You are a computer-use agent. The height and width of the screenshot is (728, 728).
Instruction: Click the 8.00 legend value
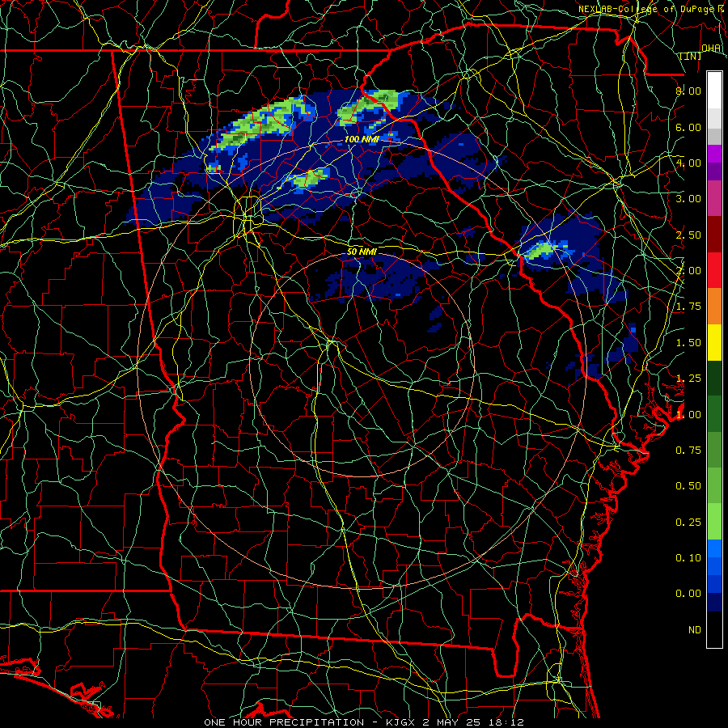point(688,91)
